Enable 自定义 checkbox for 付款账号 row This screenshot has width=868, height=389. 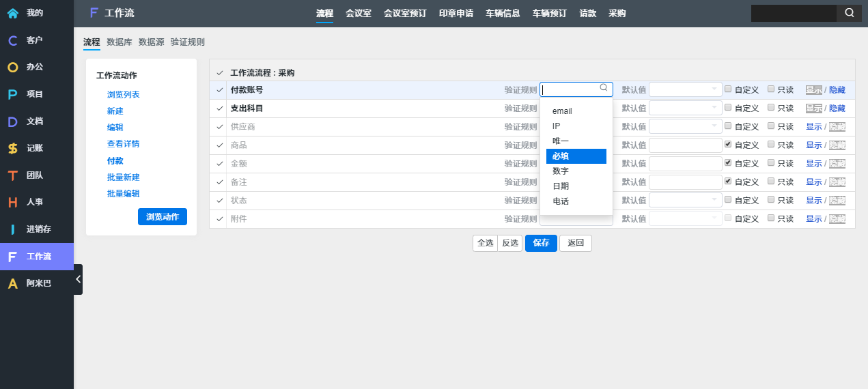(728, 89)
